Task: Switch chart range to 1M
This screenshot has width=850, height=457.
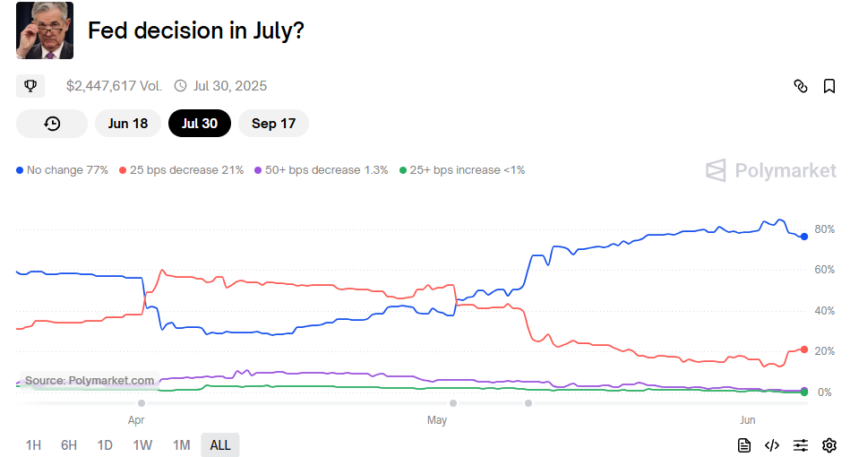Action: pos(182,446)
